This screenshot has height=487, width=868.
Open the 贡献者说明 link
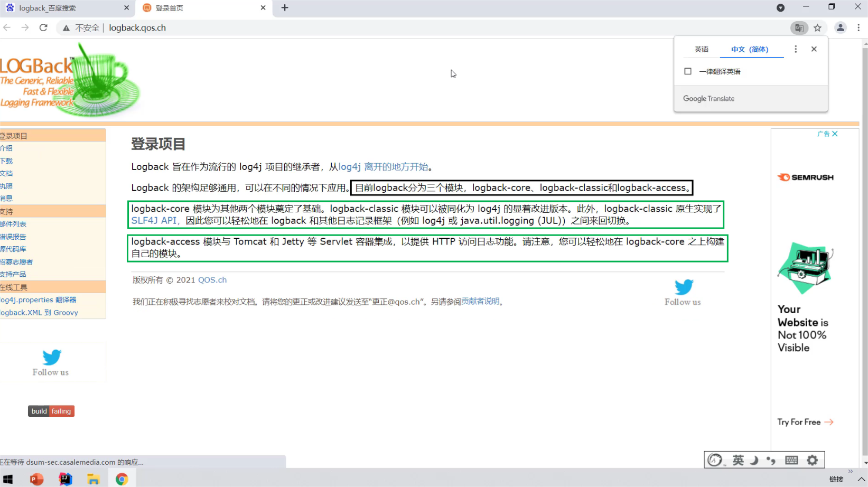pos(480,301)
